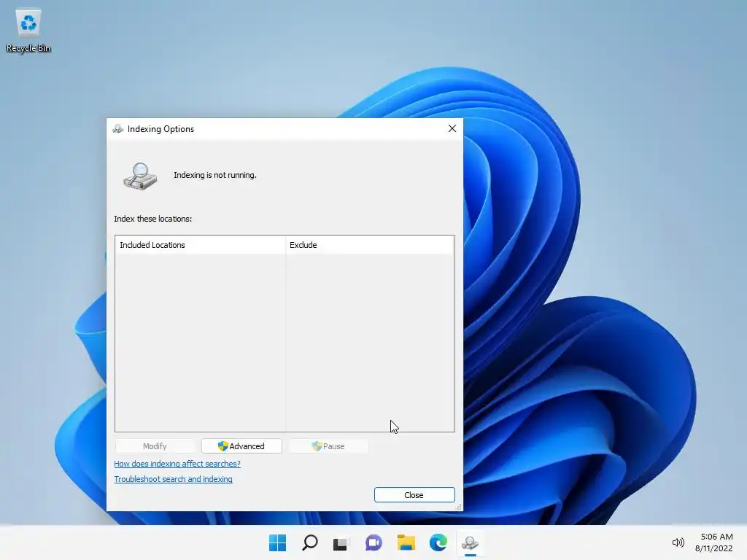
Task: Open the Windows Start menu
Action: tap(277, 542)
